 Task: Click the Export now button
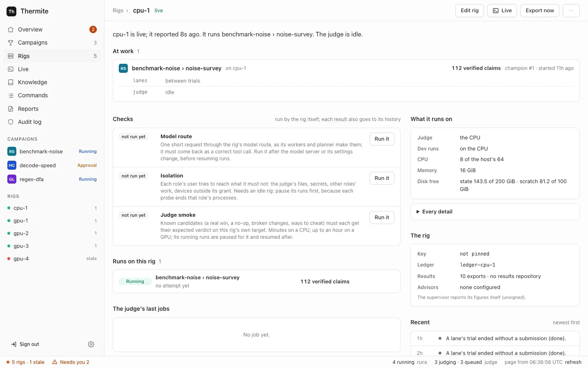point(540,11)
